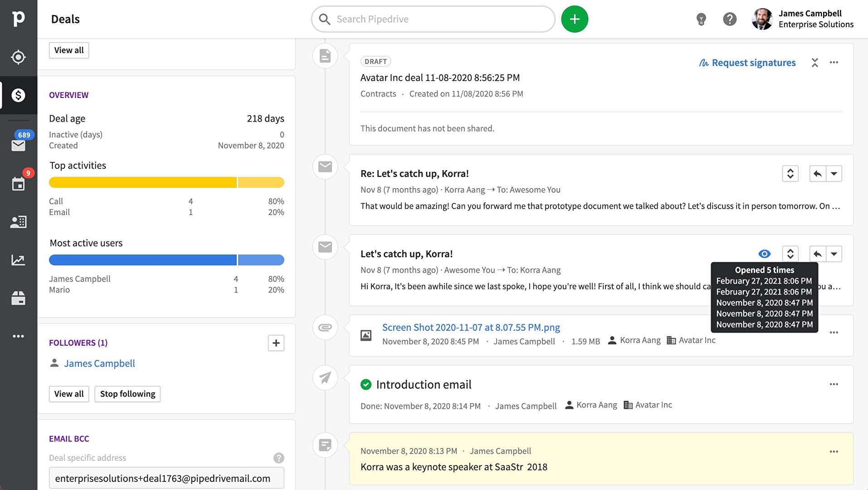
Task: Click the paperclip attachment icon on timeline
Action: 325,328
